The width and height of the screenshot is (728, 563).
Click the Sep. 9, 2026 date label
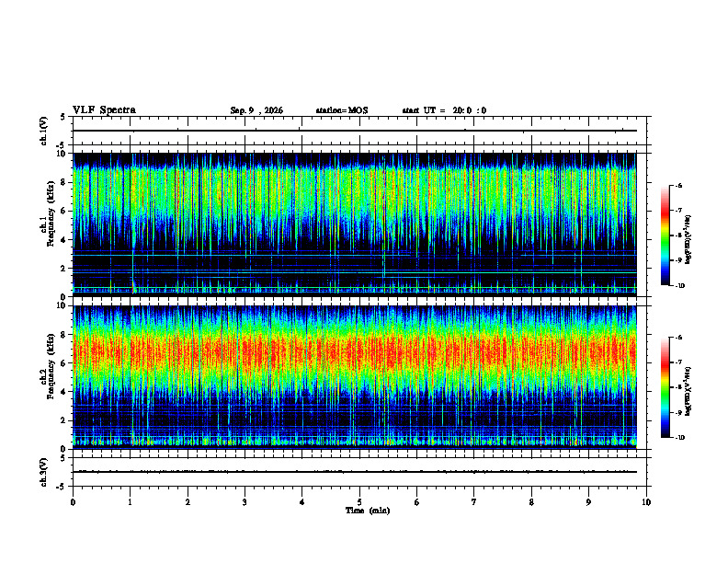pyautogui.click(x=256, y=110)
